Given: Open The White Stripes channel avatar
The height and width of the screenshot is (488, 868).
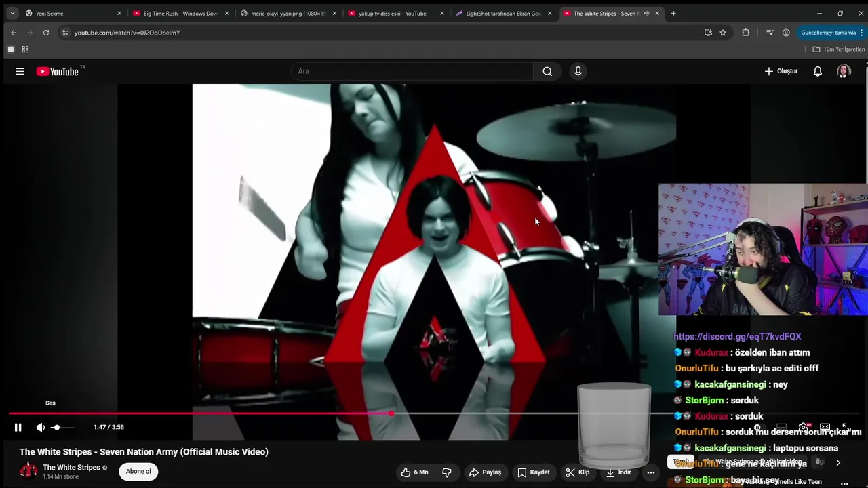Looking at the screenshot, I should [28, 471].
